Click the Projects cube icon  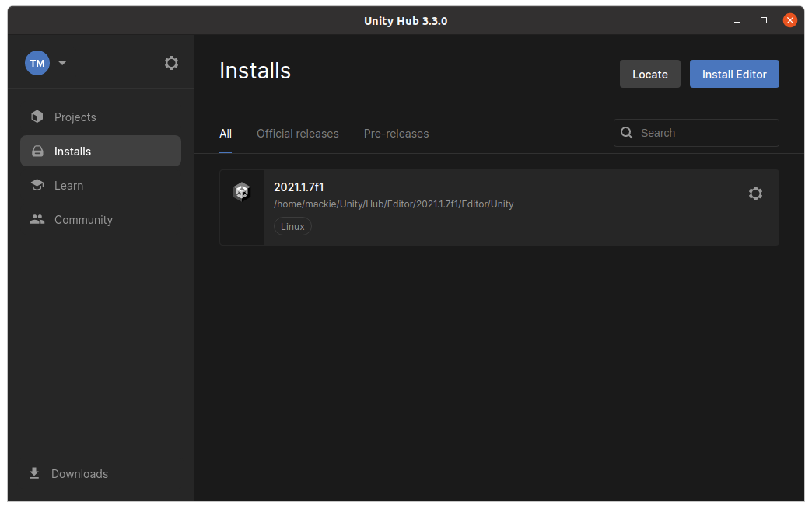coord(37,117)
